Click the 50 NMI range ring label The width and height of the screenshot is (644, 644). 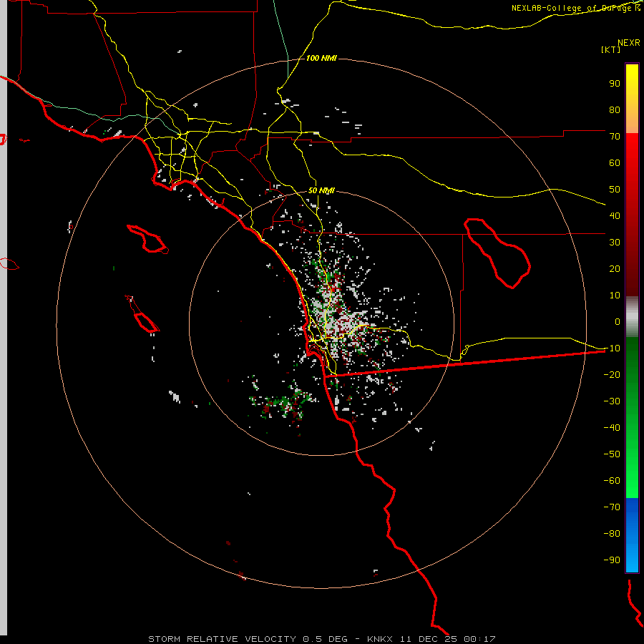point(321,190)
